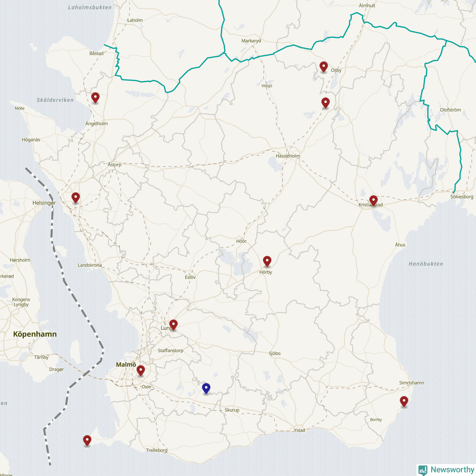Click the Landskrona town label
476x476 pixels.
(x=90, y=265)
